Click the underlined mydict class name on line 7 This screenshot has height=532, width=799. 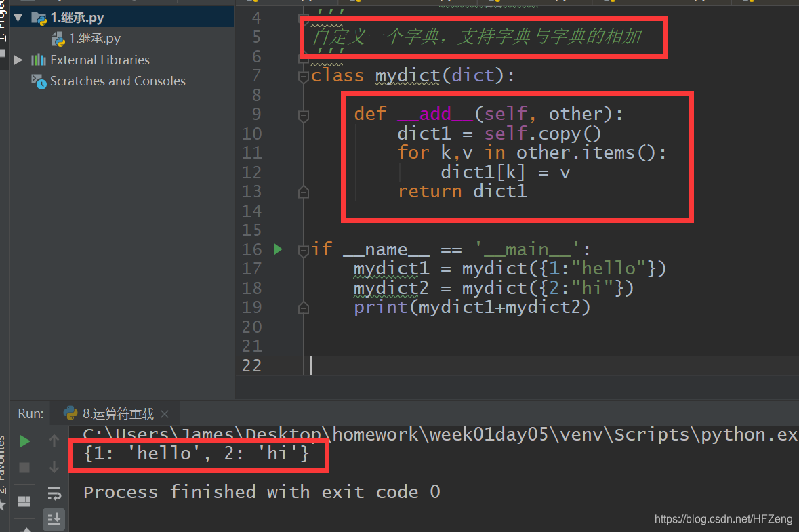408,76
